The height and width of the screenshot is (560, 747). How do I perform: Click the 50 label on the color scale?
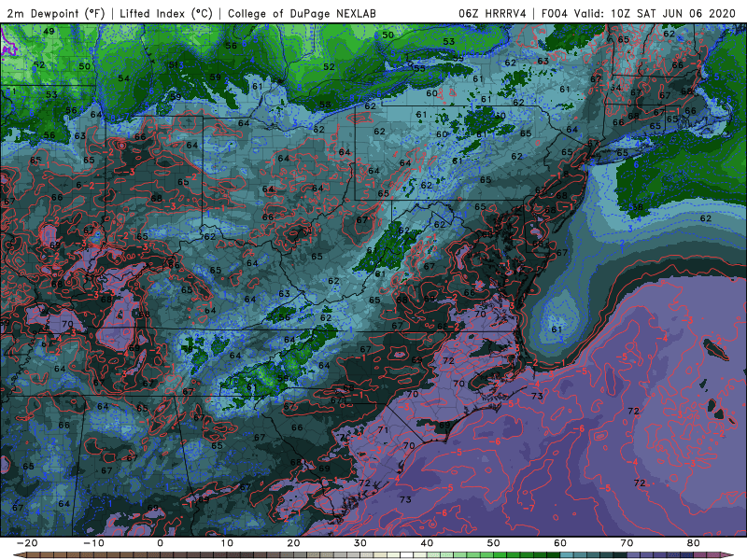494,543
